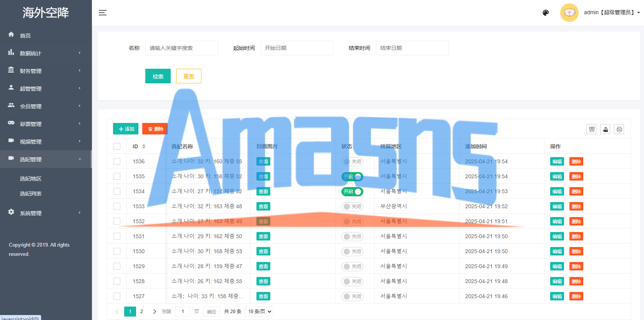
Task: Go to next page arrow
Action: (x=155, y=312)
